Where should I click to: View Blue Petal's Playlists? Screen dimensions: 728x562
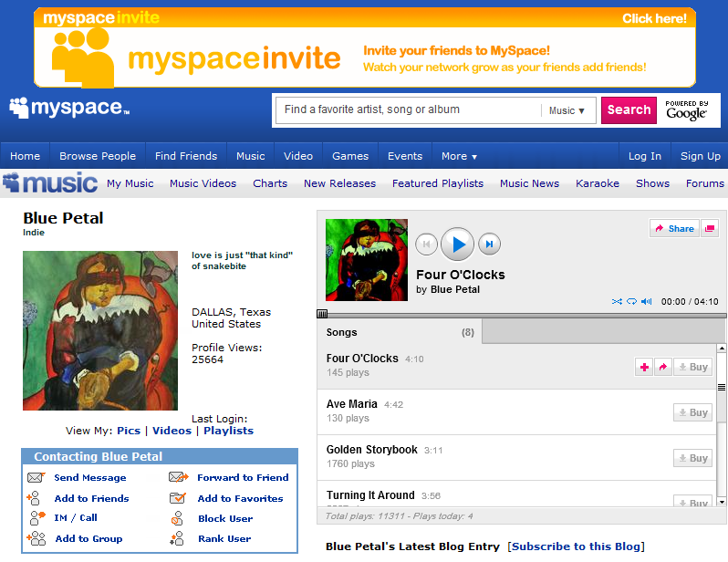pos(228,431)
